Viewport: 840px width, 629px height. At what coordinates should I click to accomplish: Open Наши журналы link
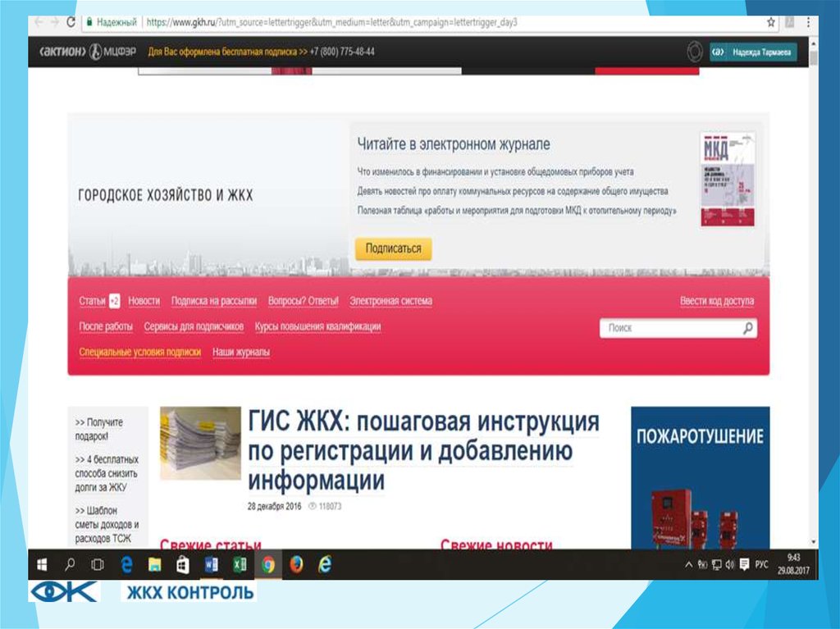pyautogui.click(x=241, y=352)
